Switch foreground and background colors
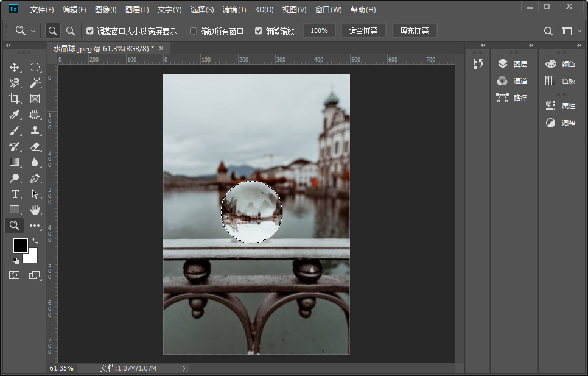This screenshot has height=376, width=588. coord(35,241)
